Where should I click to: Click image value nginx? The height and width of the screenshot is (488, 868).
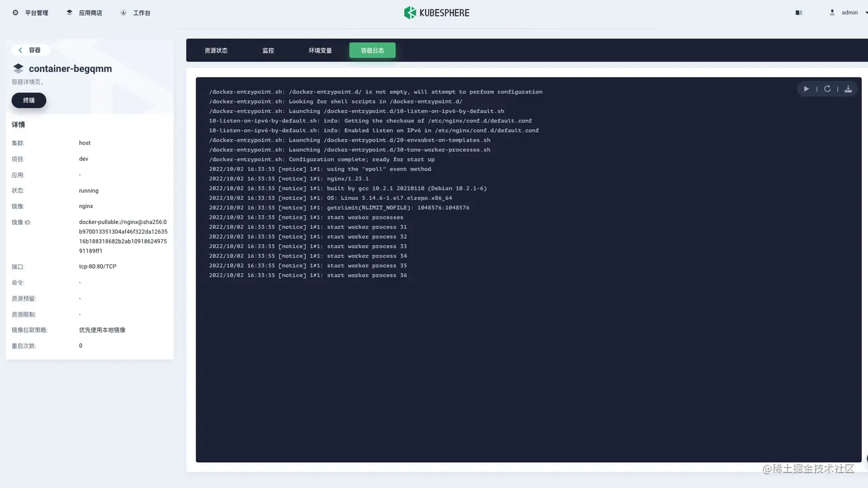pos(86,206)
